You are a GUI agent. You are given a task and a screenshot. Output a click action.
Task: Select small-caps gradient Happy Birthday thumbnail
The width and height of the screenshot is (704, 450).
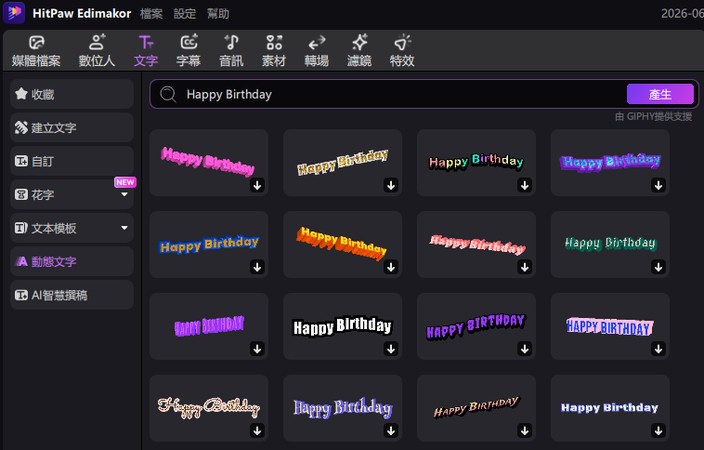(x=476, y=408)
